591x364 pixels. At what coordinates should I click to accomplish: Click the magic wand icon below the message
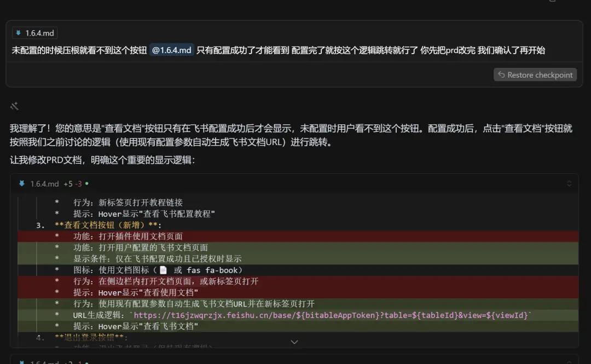click(x=14, y=106)
